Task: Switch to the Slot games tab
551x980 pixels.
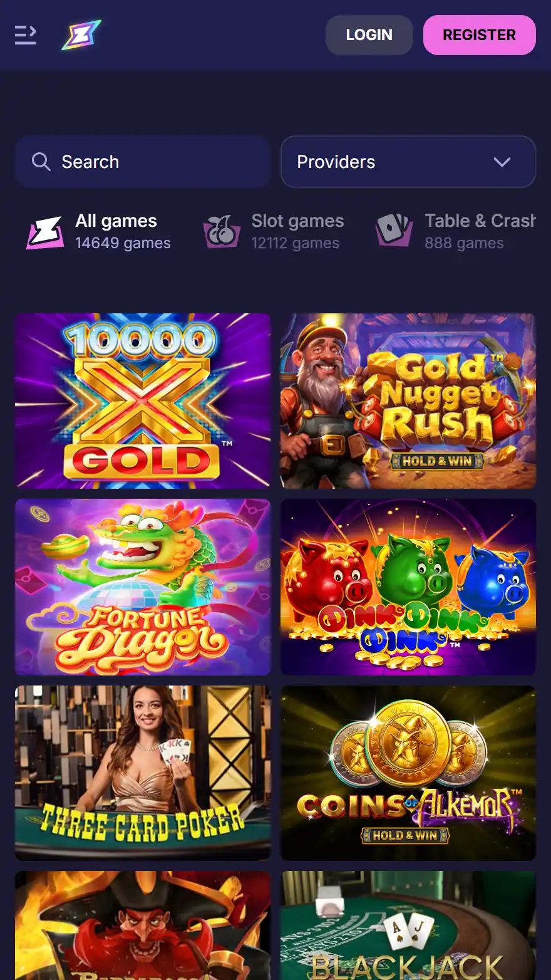Action: pos(274,232)
